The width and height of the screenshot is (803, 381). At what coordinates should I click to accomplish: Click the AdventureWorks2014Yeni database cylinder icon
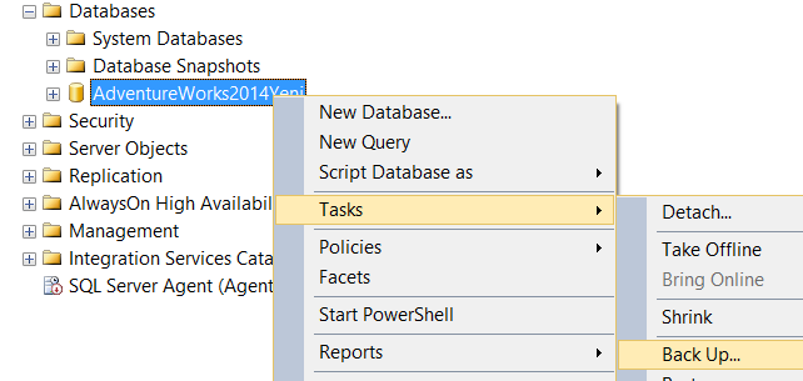coord(76,93)
